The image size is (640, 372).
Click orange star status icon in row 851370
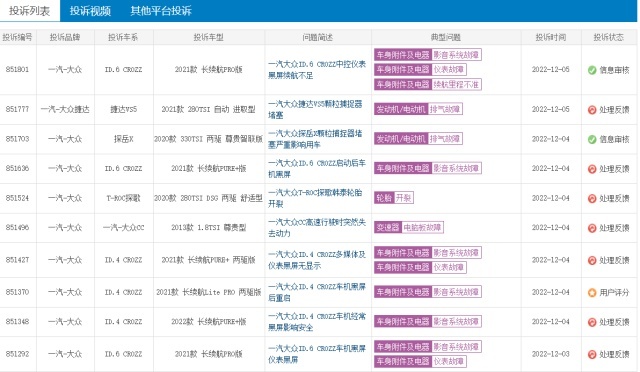tap(592, 292)
